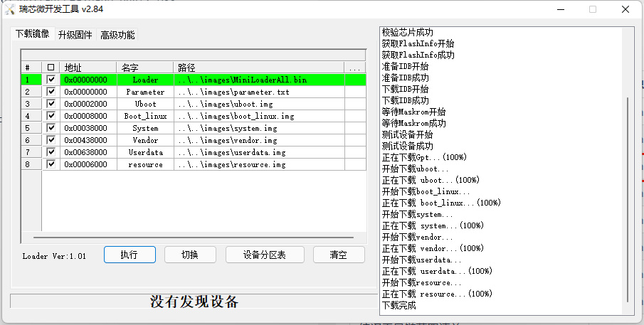
Task: Uncheck the resource row checkbox
Action: tap(51, 164)
